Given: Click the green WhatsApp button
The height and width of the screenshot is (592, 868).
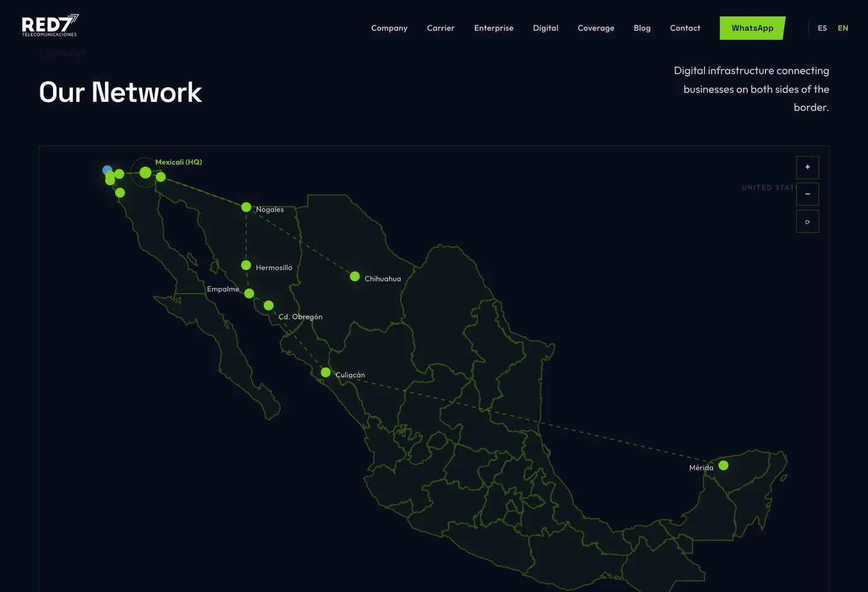Looking at the screenshot, I should pos(752,28).
